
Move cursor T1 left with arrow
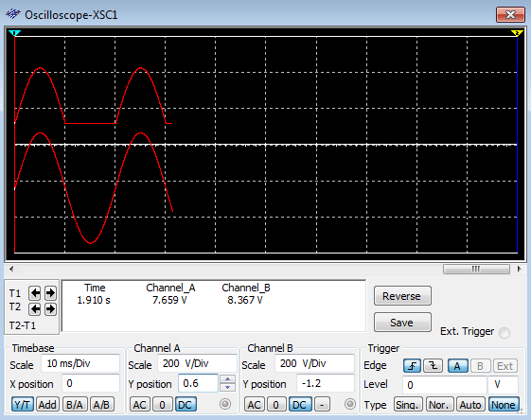point(35,293)
